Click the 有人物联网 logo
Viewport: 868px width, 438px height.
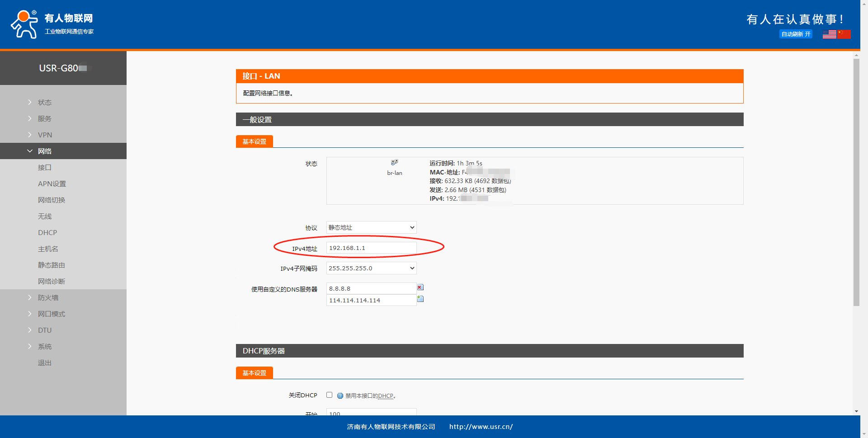tap(52, 24)
